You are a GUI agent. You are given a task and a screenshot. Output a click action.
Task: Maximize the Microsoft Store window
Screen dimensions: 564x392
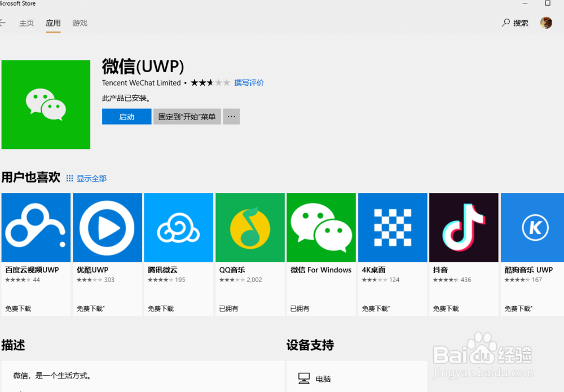pos(548,3)
